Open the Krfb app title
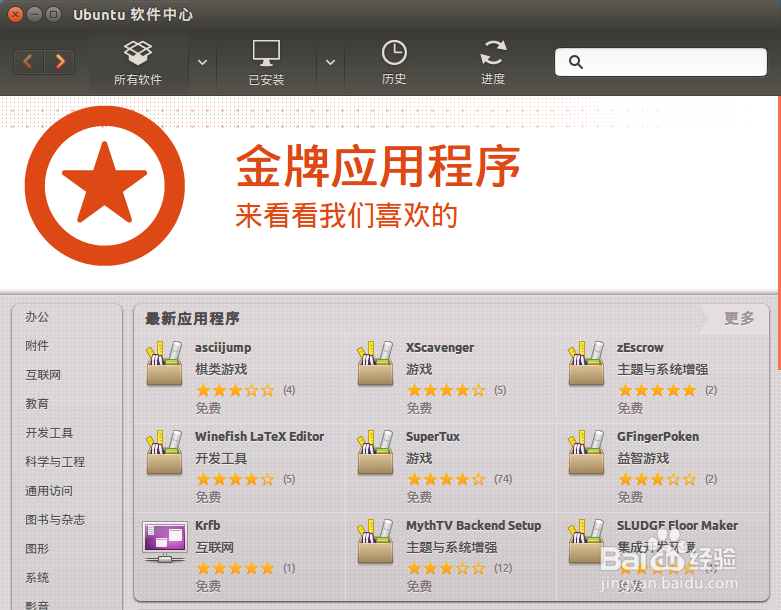This screenshot has width=781, height=610. pos(208,525)
